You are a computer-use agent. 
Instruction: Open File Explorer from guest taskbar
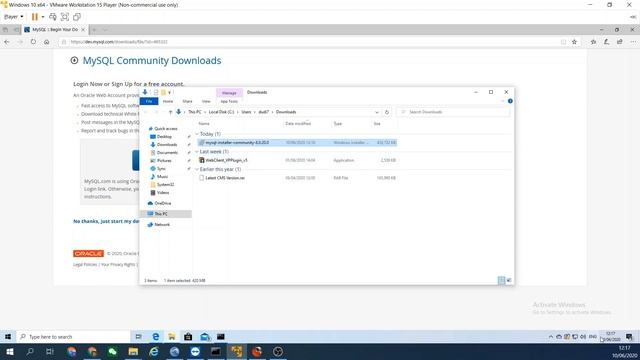[x=172, y=337]
